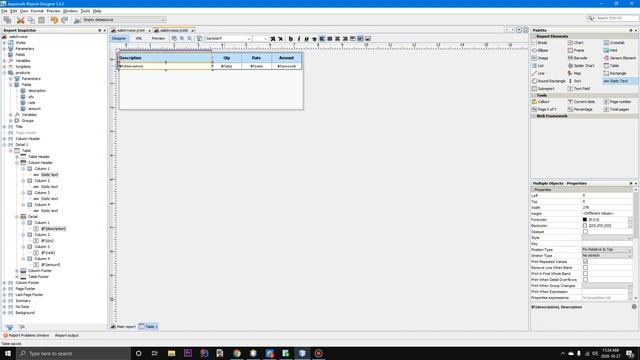Click the Undo toolbar icon
The image size is (640, 360).
54,20
